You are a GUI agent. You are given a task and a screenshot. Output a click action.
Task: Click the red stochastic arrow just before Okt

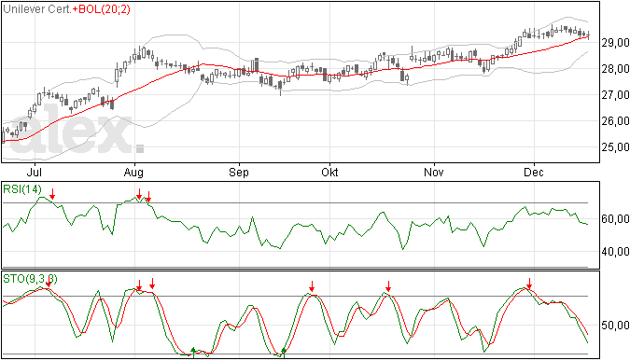click(312, 286)
